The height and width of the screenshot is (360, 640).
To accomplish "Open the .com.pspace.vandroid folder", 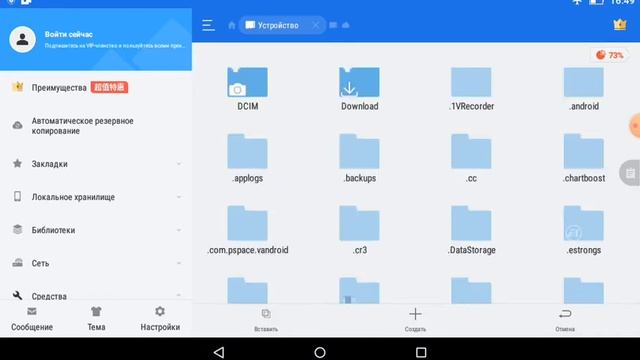I will pos(247,231).
